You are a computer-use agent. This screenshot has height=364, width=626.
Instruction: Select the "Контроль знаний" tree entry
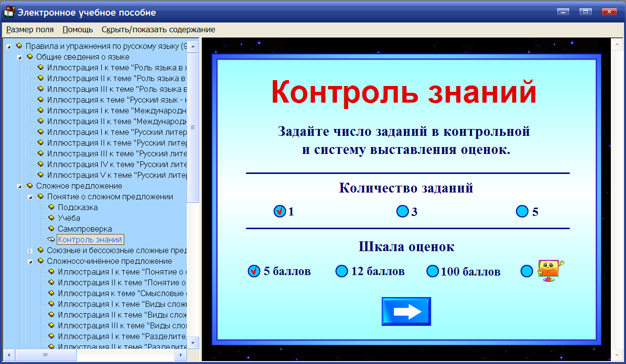click(x=90, y=239)
